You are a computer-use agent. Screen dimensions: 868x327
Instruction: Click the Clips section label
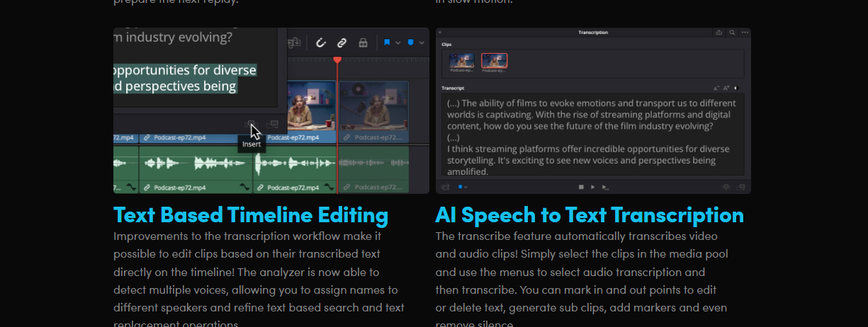tap(446, 44)
